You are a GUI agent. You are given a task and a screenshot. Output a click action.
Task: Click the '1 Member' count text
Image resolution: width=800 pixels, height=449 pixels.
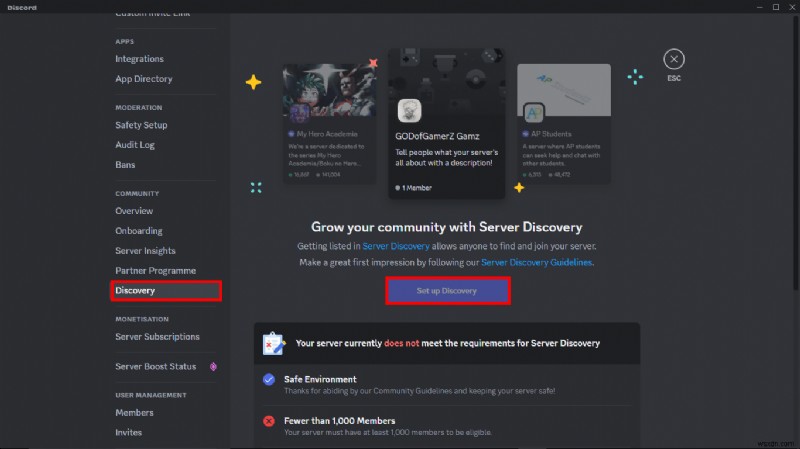[416, 188]
